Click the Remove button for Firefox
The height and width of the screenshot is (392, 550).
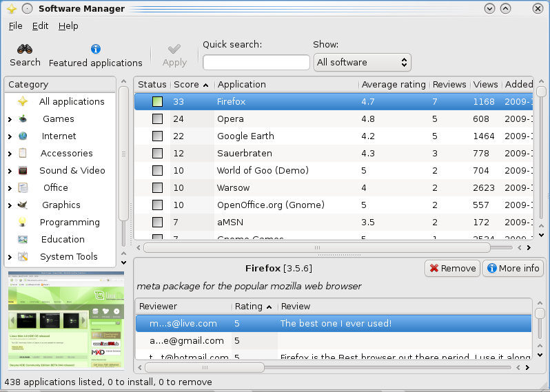pyautogui.click(x=452, y=268)
